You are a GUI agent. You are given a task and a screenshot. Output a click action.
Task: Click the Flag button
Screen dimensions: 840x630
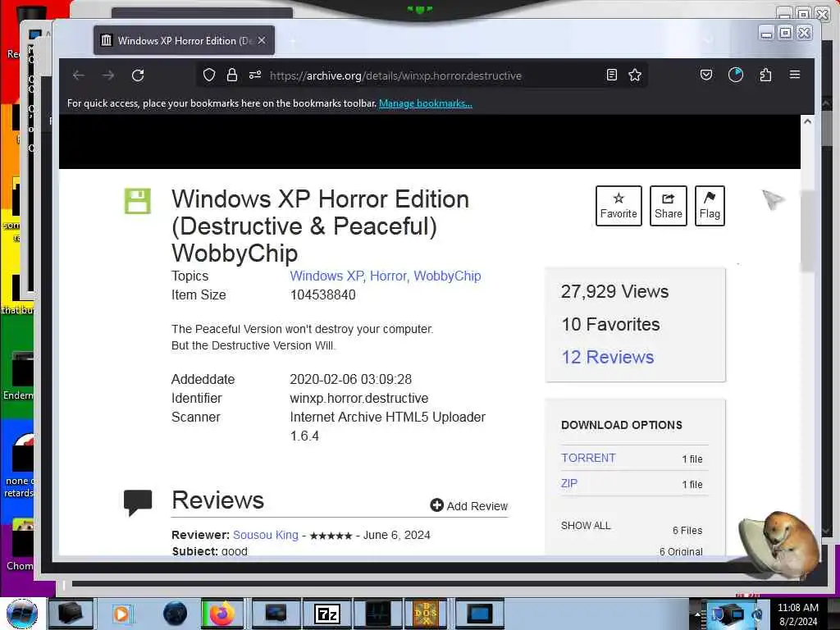(x=710, y=206)
